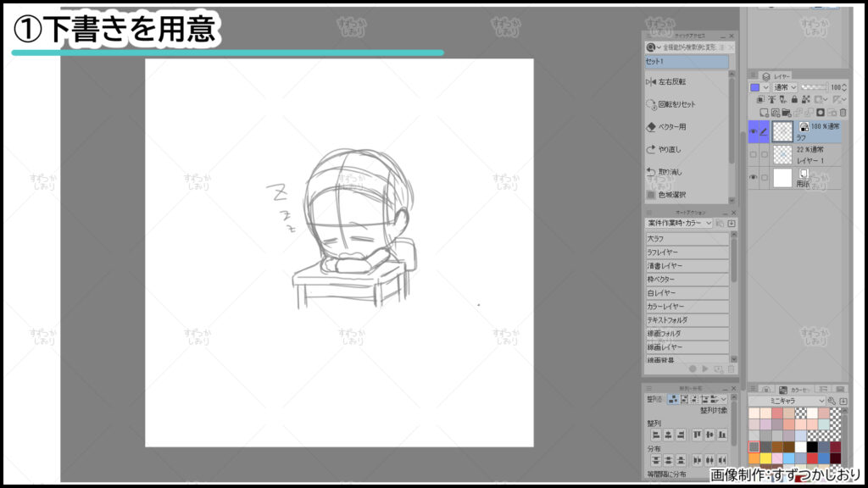Click the layer opacity stepper arrows

[x=844, y=87]
